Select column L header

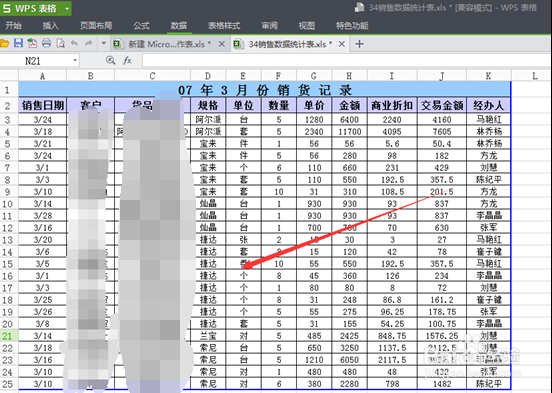coord(535,76)
